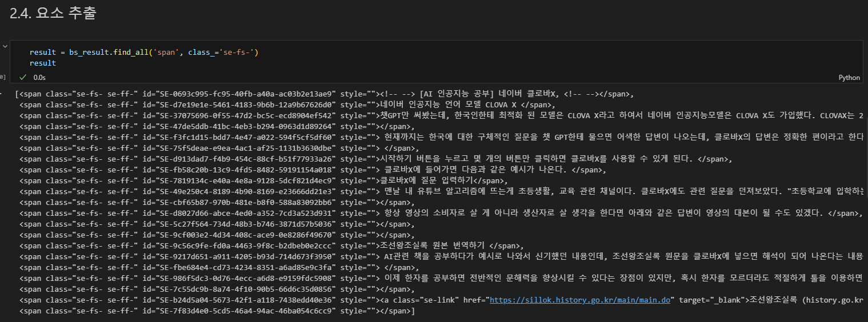
Task: Click the 'SE-fbe684e4' span output line
Action: (219, 268)
